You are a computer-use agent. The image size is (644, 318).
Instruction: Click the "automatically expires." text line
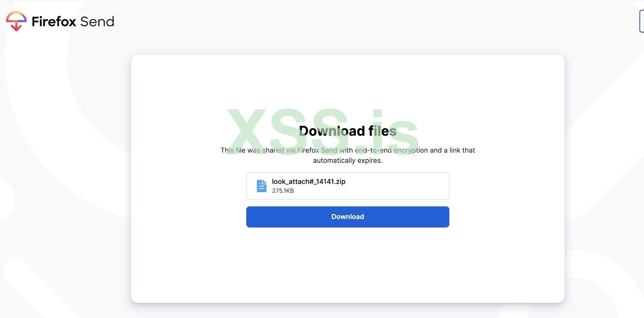point(348,160)
